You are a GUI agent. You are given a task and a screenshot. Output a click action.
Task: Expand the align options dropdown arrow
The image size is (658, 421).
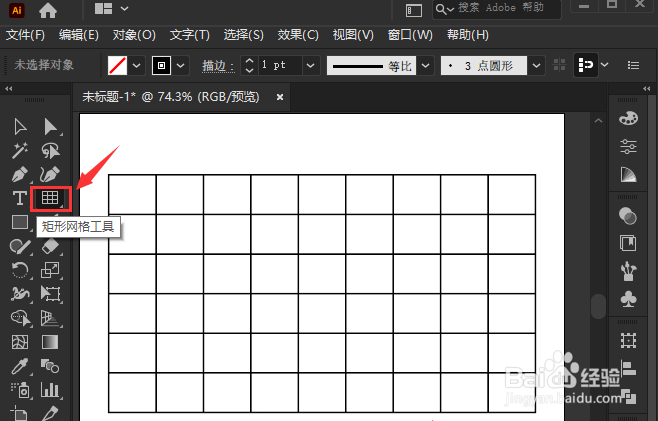coord(604,65)
